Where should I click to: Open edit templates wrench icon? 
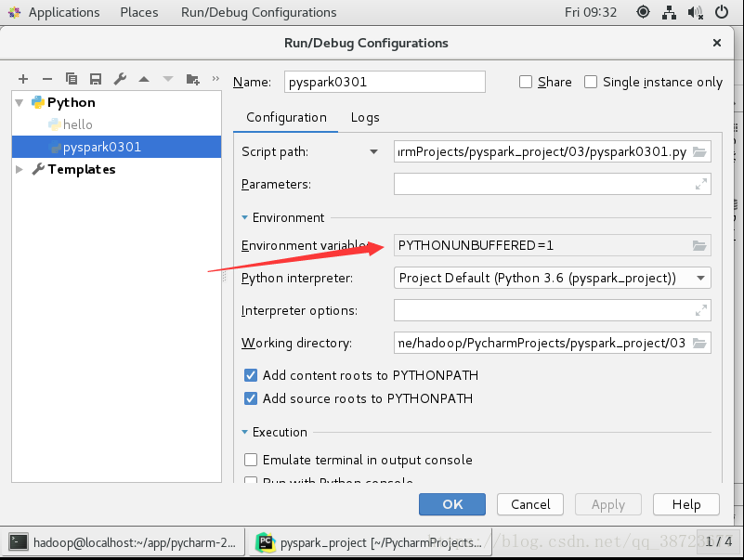point(120,79)
